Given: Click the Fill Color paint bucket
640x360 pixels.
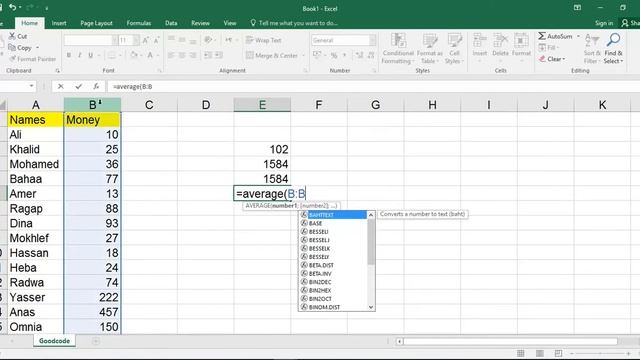Looking at the screenshot, I should 133,55.
